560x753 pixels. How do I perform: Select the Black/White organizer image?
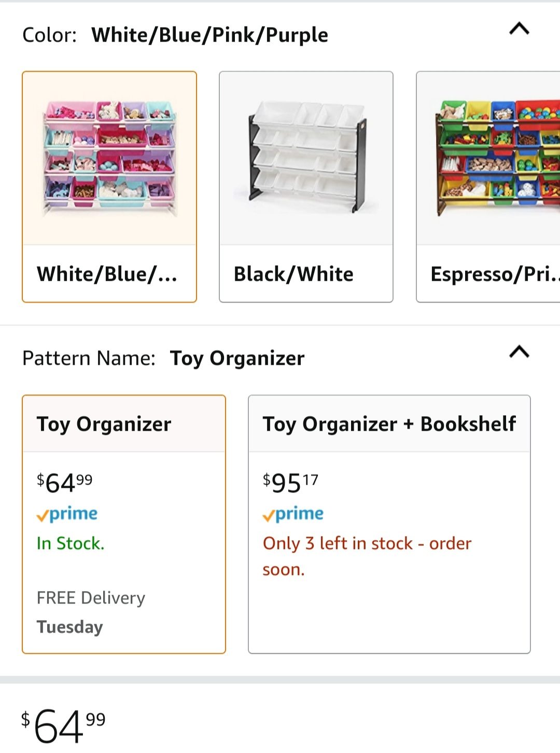(306, 158)
